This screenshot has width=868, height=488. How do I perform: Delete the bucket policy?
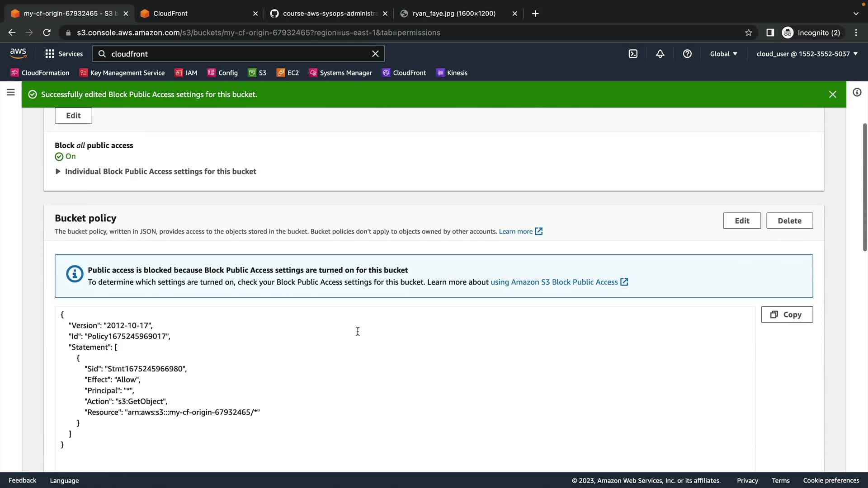tap(789, 221)
